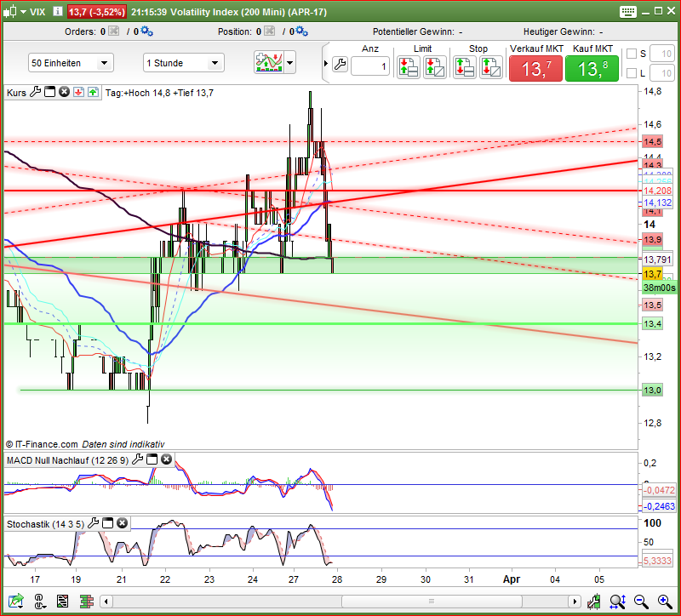
Task: Enable the L checkbox
Action: click(x=632, y=73)
